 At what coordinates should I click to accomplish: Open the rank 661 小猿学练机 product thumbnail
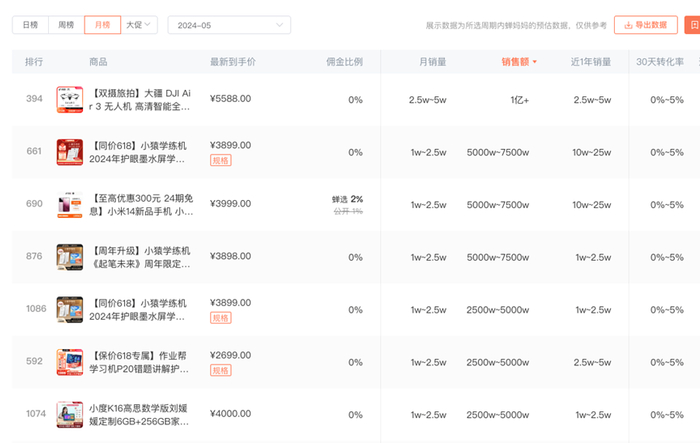[69, 152]
